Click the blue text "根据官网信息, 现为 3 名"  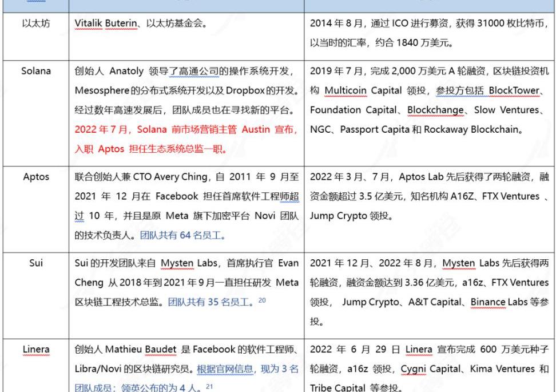click(x=248, y=369)
